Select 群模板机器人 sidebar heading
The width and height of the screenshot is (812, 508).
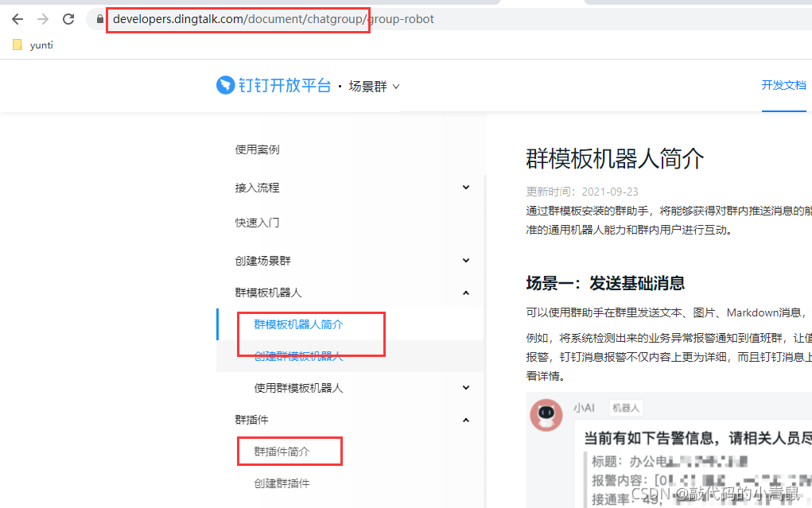tap(268, 293)
